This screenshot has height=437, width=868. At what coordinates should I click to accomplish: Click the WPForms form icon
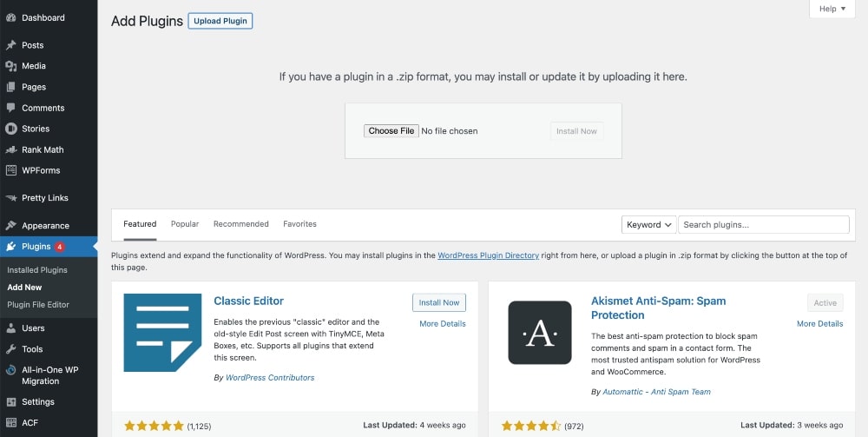(11, 170)
